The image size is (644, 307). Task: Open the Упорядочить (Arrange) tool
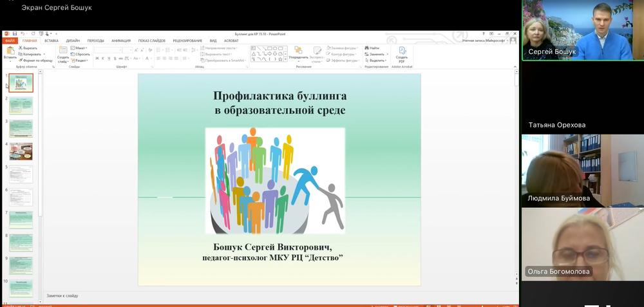point(298,52)
